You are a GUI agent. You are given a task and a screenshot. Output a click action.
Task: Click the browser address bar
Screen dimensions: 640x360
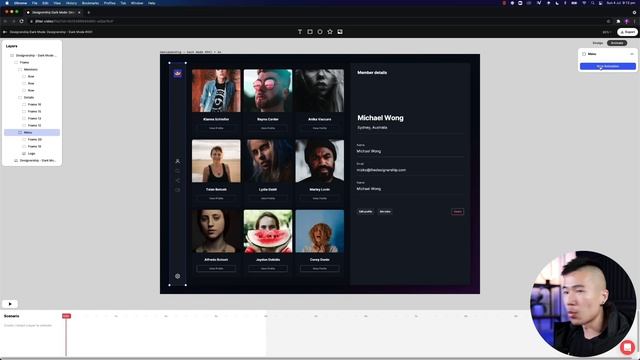point(318,21)
